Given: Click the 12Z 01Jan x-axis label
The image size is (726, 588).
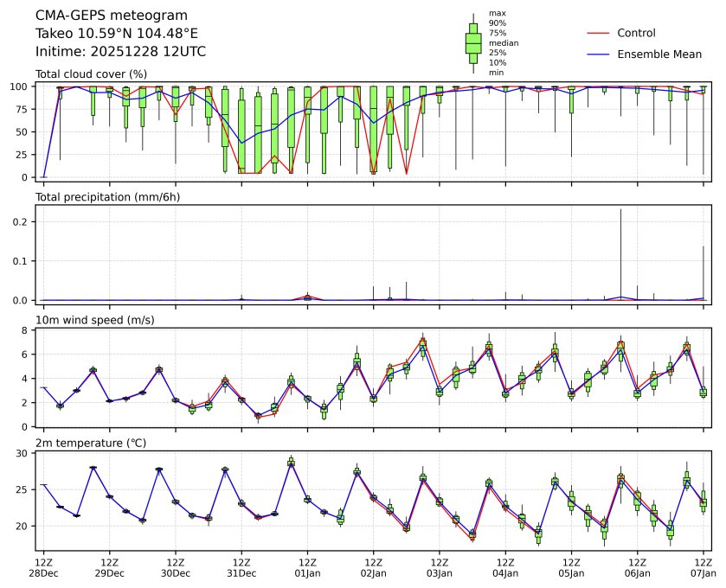Looking at the screenshot, I should click(307, 567).
